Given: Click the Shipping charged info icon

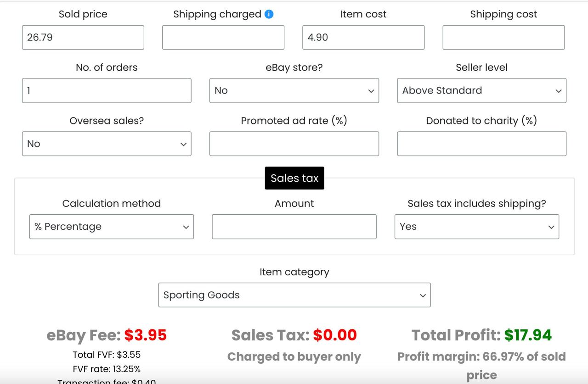Looking at the screenshot, I should click(269, 14).
